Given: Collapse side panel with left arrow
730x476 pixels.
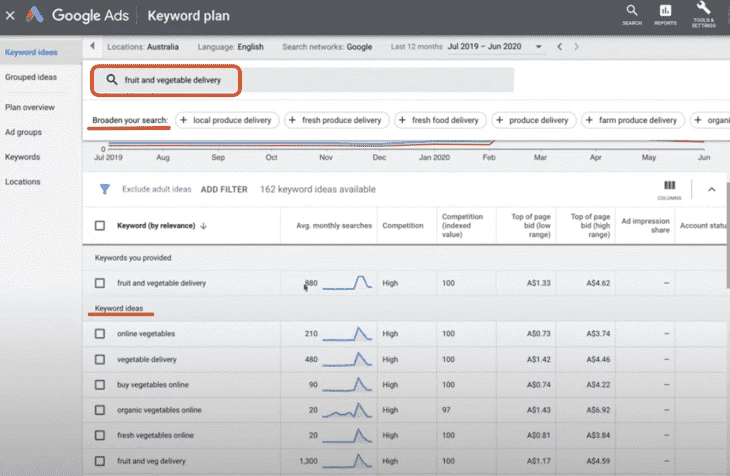Looking at the screenshot, I should [x=92, y=46].
